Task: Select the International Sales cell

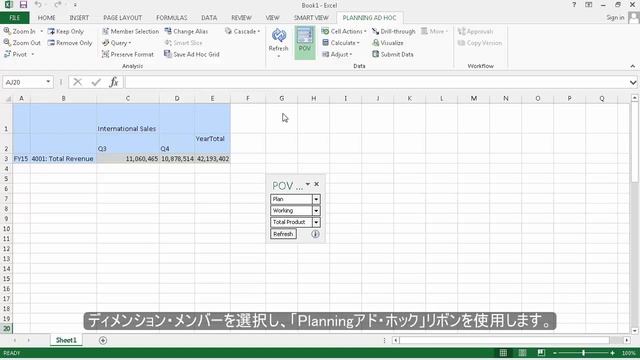Action: (x=127, y=119)
